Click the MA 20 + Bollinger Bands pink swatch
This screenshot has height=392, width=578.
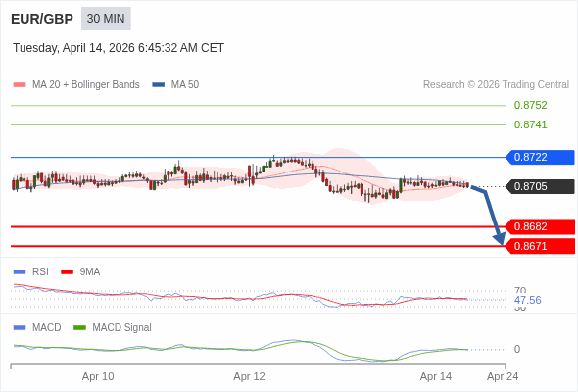tap(20, 85)
